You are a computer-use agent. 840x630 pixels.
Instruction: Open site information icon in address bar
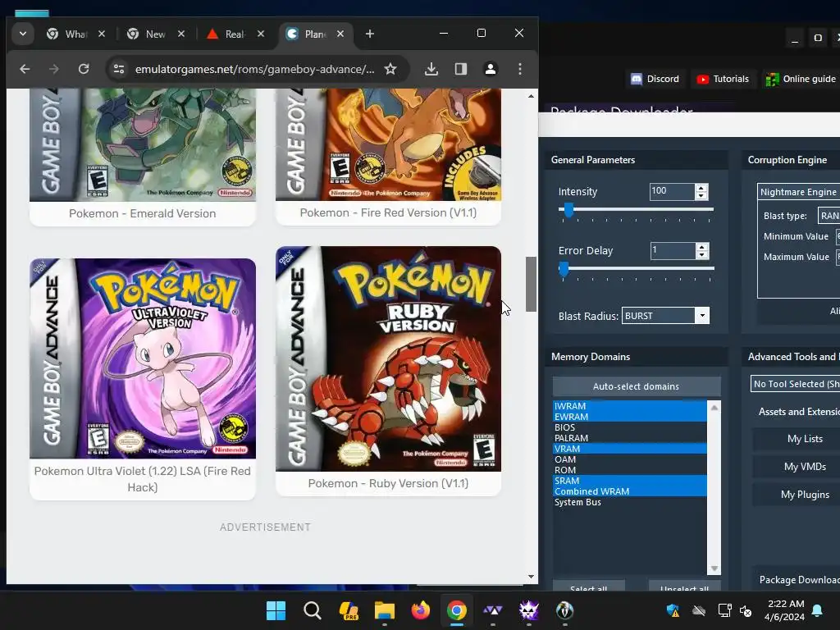(119, 69)
